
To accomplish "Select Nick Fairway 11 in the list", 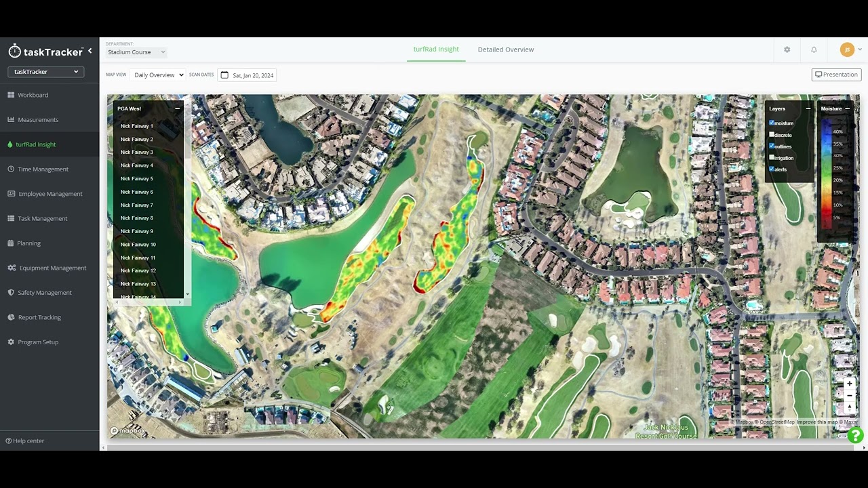I will pyautogui.click(x=138, y=258).
